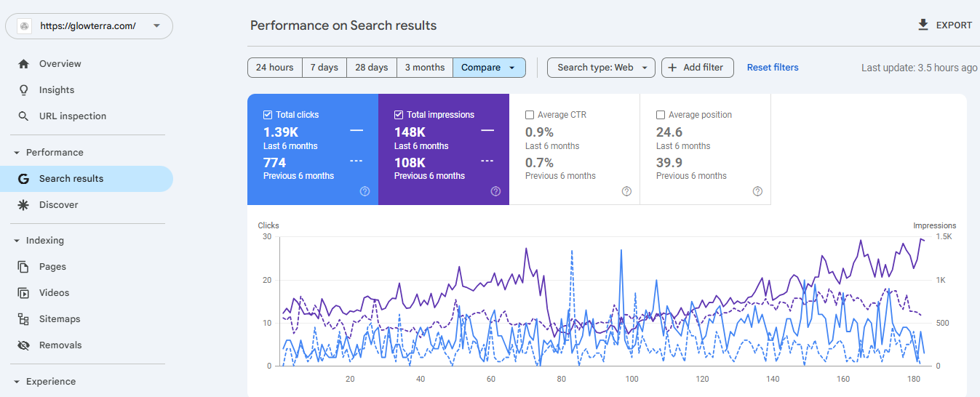Open the Search type: Web dropdown
The image size is (980, 397).
[601, 68]
